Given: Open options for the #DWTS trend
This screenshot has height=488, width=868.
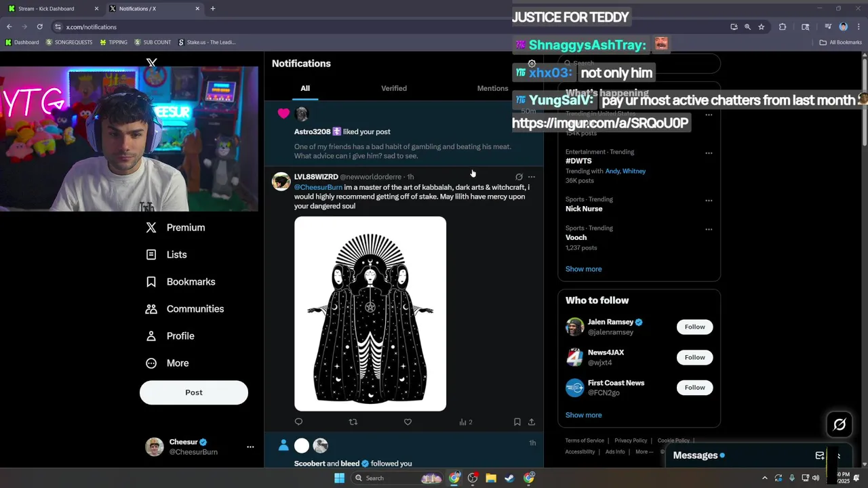Looking at the screenshot, I should click(x=709, y=153).
